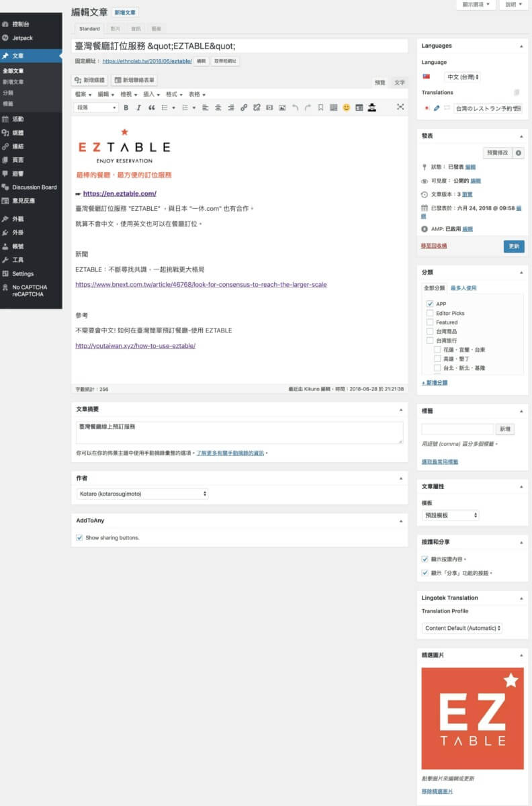Check the 台灣商品 category
The height and width of the screenshot is (806, 532).
(430, 332)
